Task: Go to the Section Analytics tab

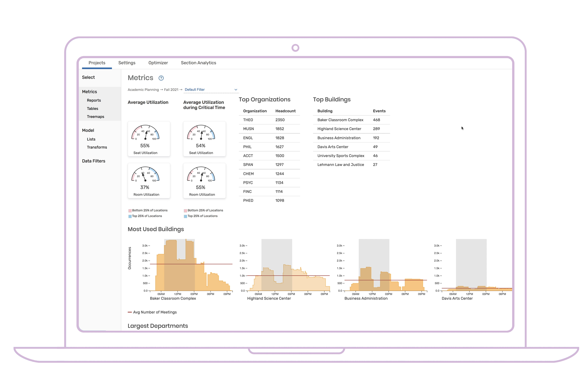Action: [x=198, y=63]
